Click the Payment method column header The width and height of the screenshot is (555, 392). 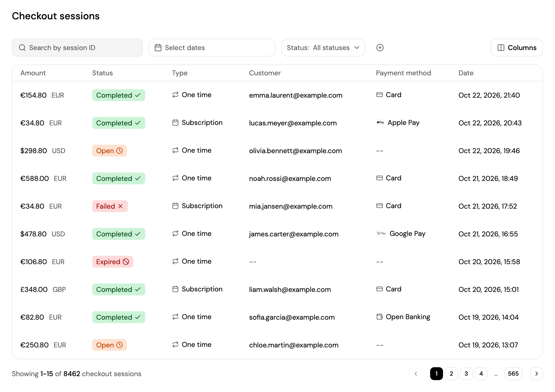click(403, 73)
